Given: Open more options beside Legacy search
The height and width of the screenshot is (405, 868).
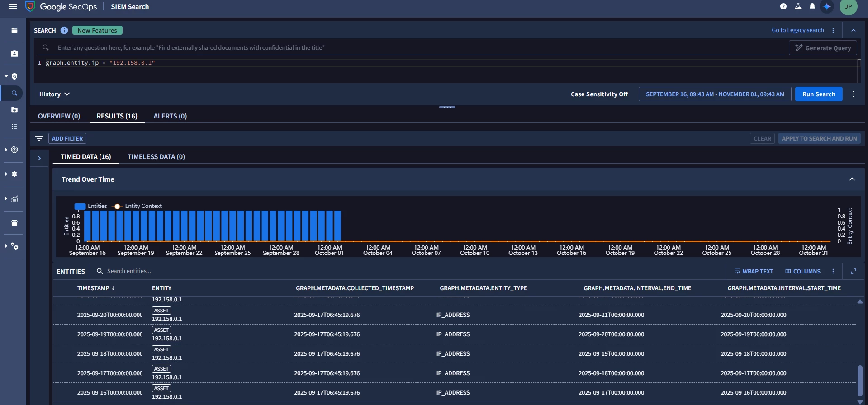Looking at the screenshot, I should 833,30.
